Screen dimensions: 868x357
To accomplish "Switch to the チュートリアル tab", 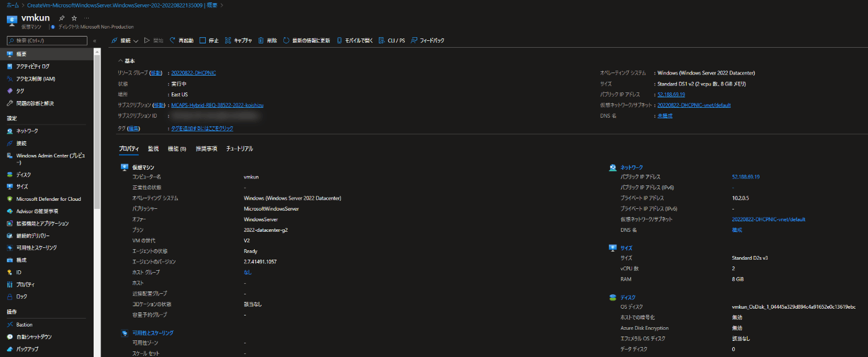I will click(x=239, y=149).
